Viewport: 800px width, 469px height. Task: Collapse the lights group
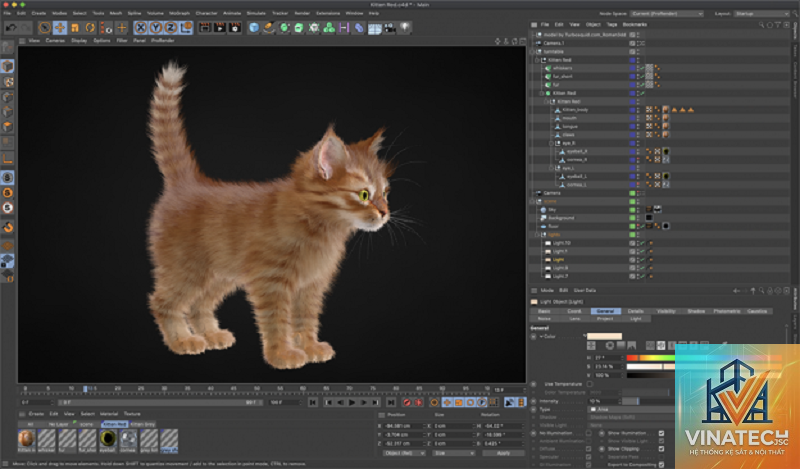click(x=537, y=235)
